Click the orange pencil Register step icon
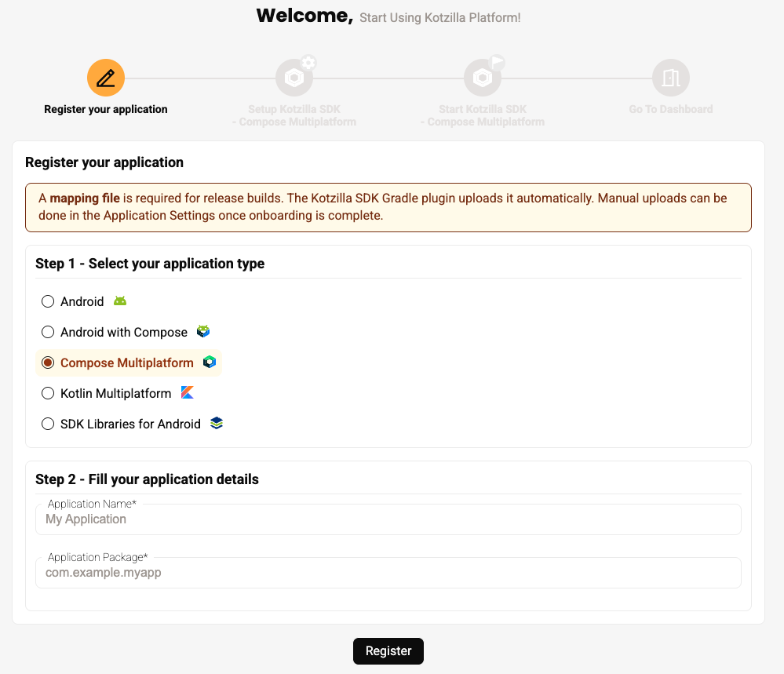 pyautogui.click(x=106, y=78)
